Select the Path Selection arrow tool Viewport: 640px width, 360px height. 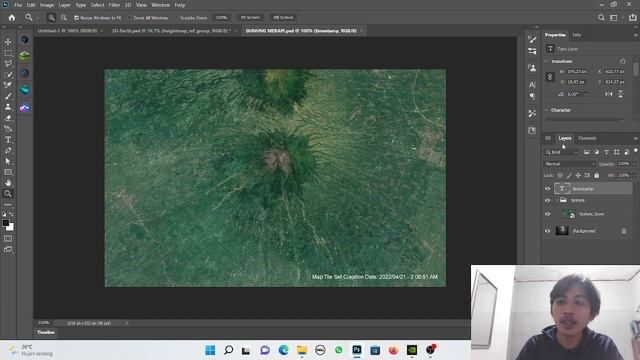(8, 161)
